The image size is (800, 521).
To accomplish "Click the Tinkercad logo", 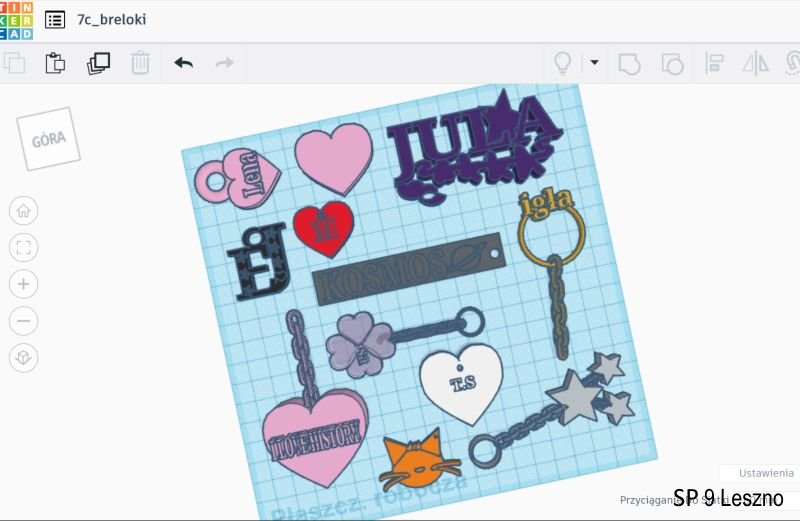I will [x=17, y=20].
